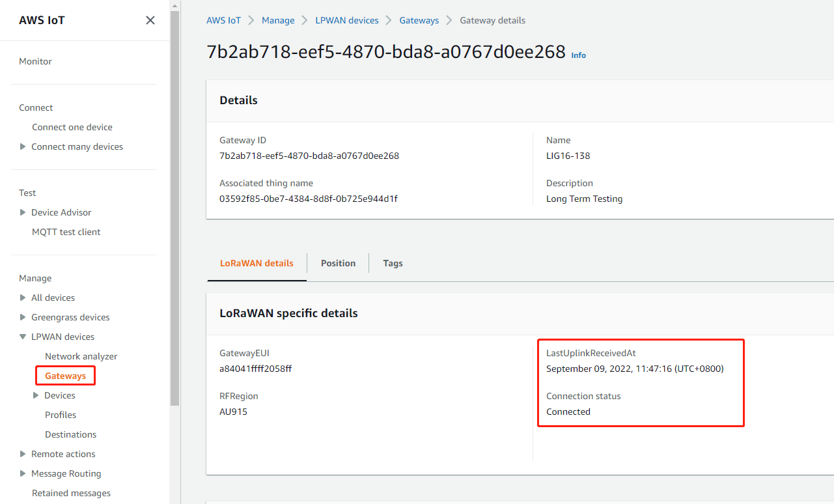Click the Remote actions label
This screenshot has width=834, height=504.
pyautogui.click(x=63, y=454)
